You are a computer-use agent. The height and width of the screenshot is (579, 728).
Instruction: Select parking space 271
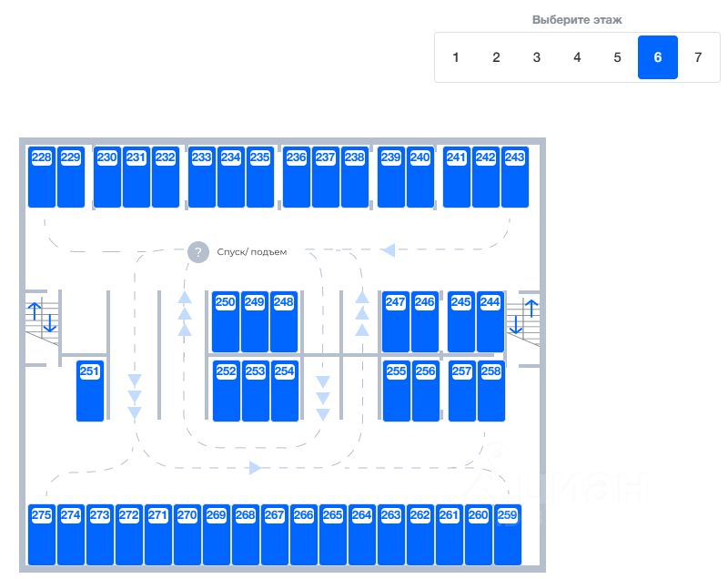[158, 535]
